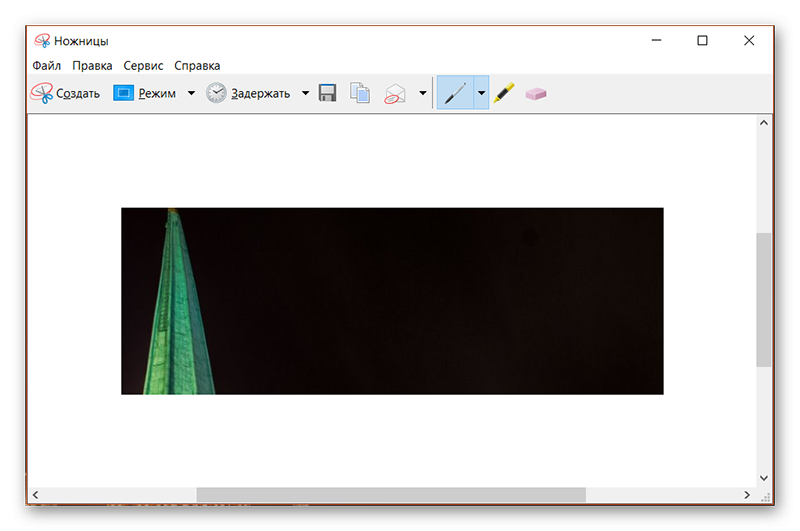Click the horizontal scrollbar right arrow

click(746, 495)
